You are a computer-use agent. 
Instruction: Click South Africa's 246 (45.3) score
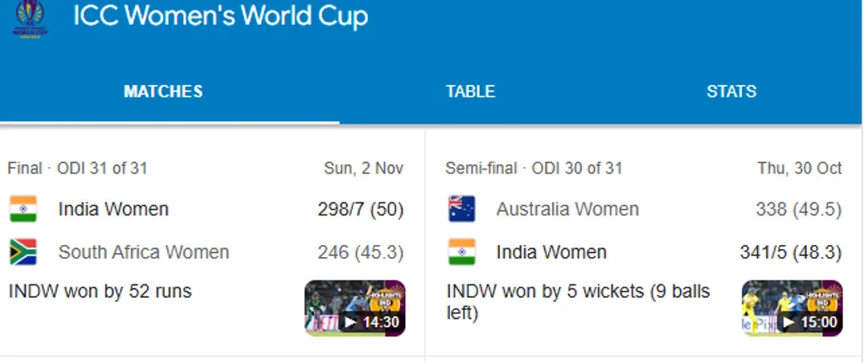pos(360,252)
